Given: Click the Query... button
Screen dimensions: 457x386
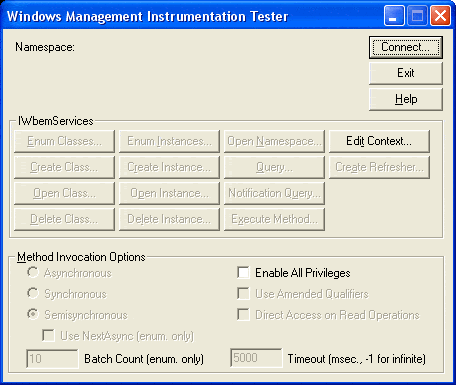Looking at the screenshot, I should pyautogui.click(x=274, y=167).
